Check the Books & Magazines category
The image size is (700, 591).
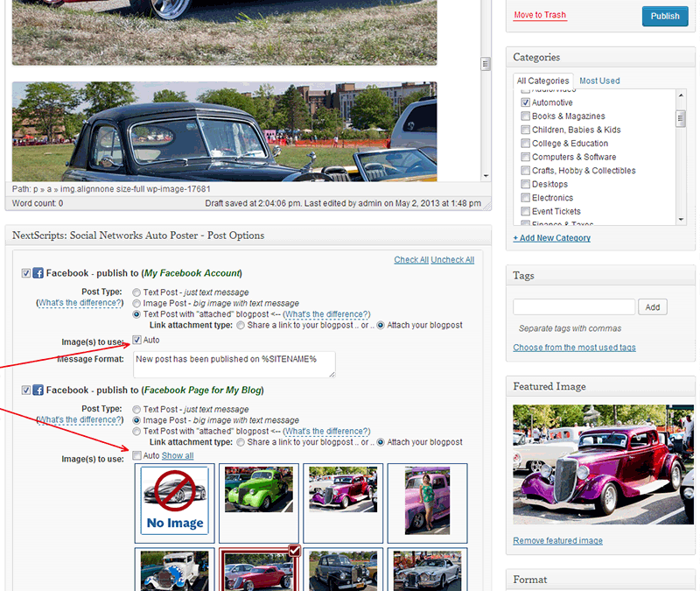pos(526,116)
